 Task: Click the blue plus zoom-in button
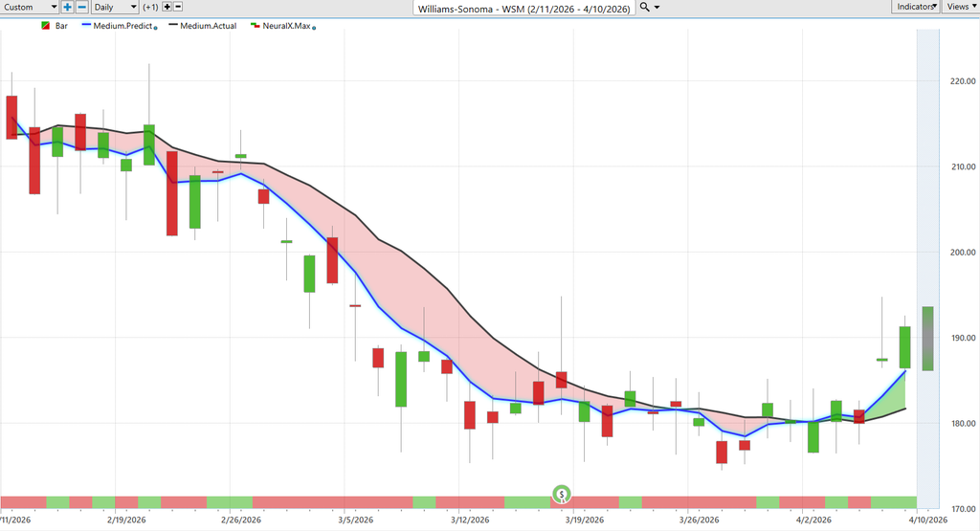click(68, 7)
